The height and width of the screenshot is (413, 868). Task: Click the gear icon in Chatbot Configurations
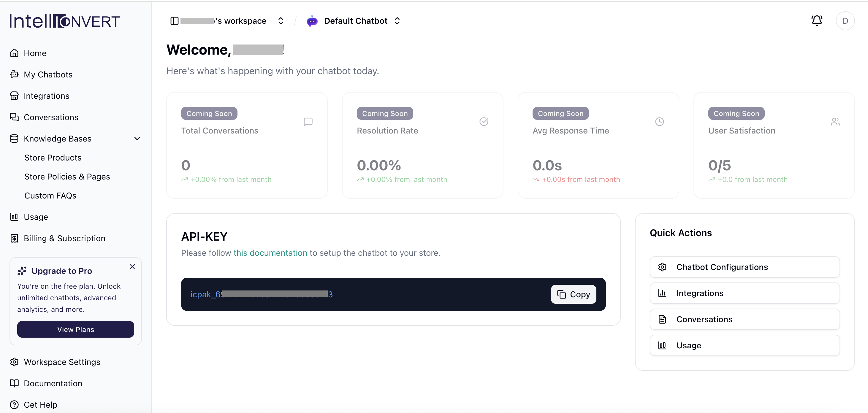(662, 267)
